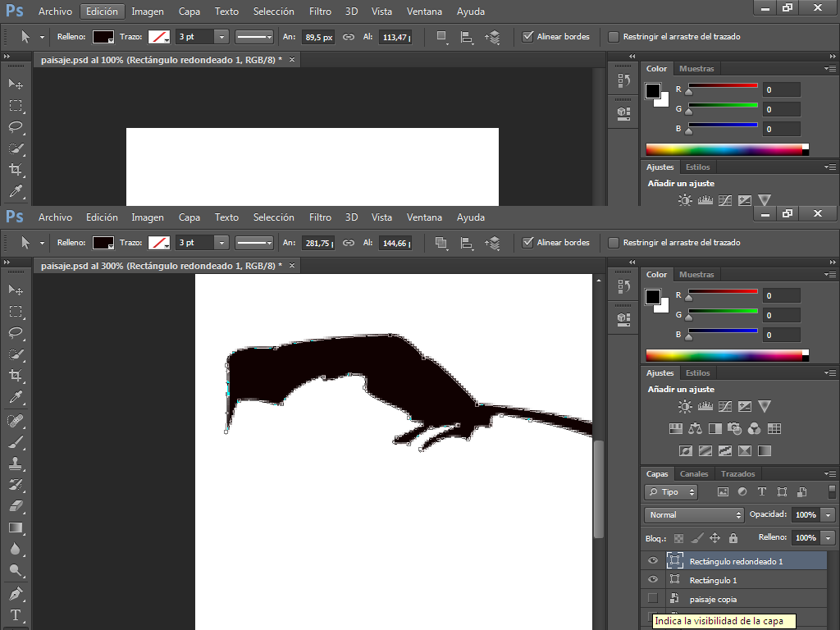The width and height of the screenshot is (840, 630).
Task: Open stroke width dropdown in 300% window
Action: [x=221, y=243]
